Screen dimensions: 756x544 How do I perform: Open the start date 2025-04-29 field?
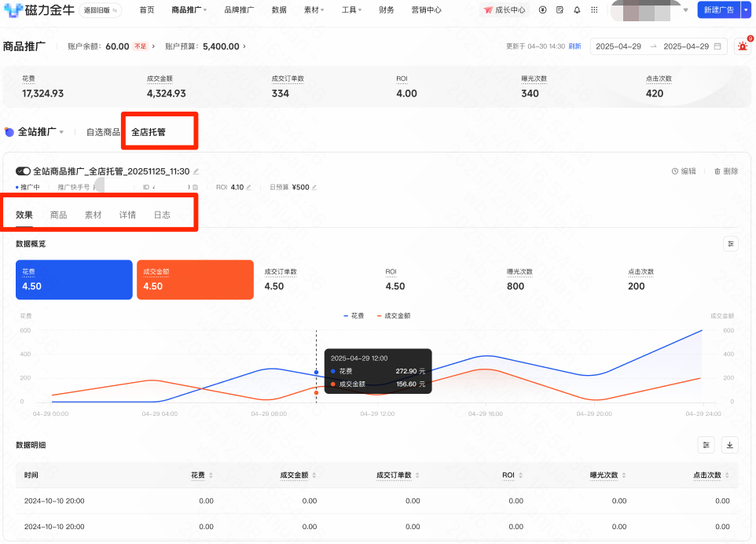[x=618, y=46]
